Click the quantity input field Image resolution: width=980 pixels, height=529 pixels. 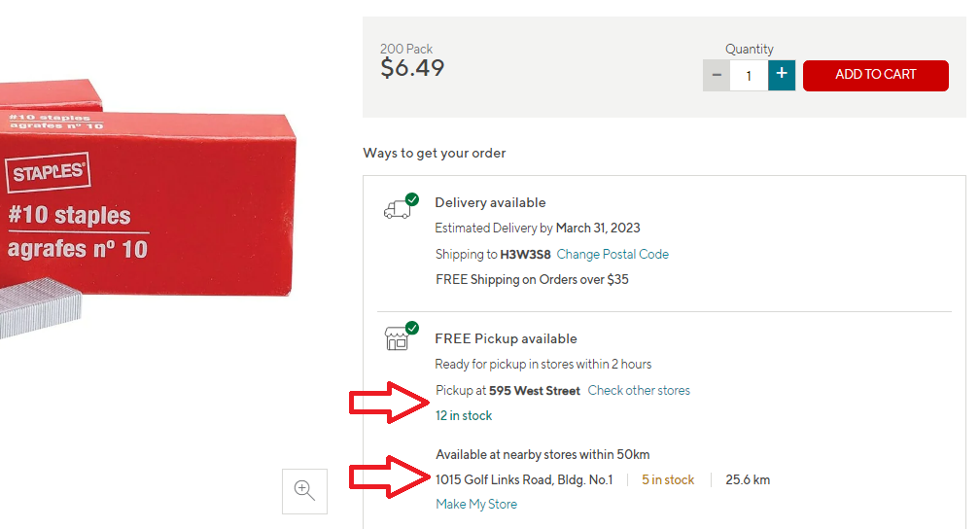749,75
